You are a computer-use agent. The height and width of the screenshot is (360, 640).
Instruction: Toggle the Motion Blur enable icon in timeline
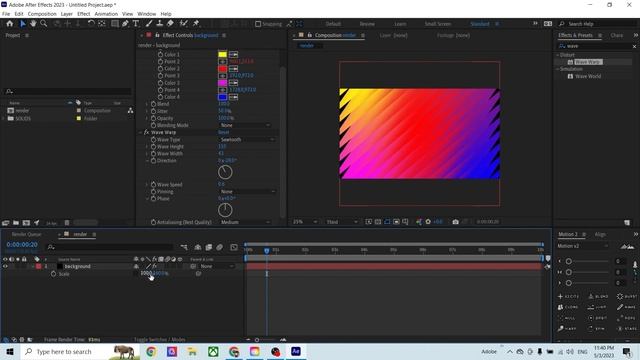tap(220, 247)
